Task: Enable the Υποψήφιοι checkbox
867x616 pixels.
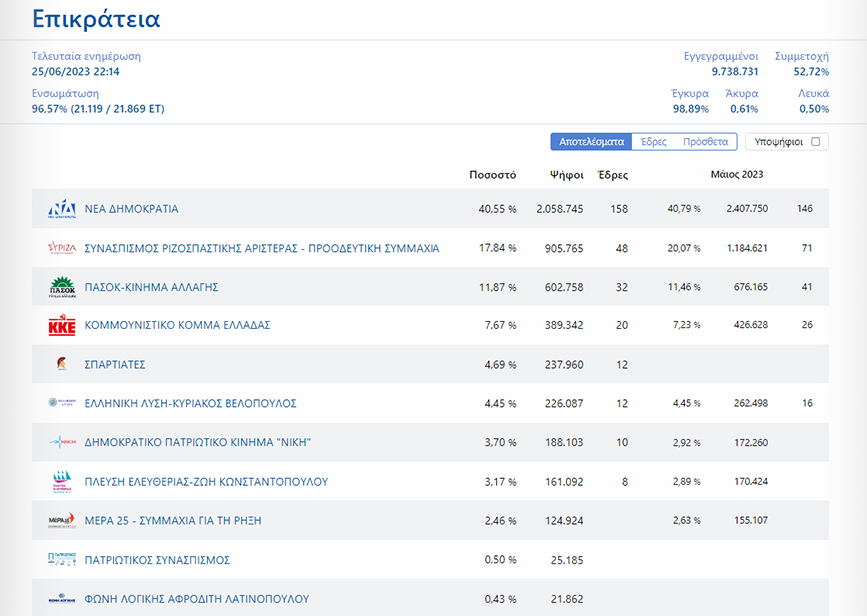Action: [815, 142]
